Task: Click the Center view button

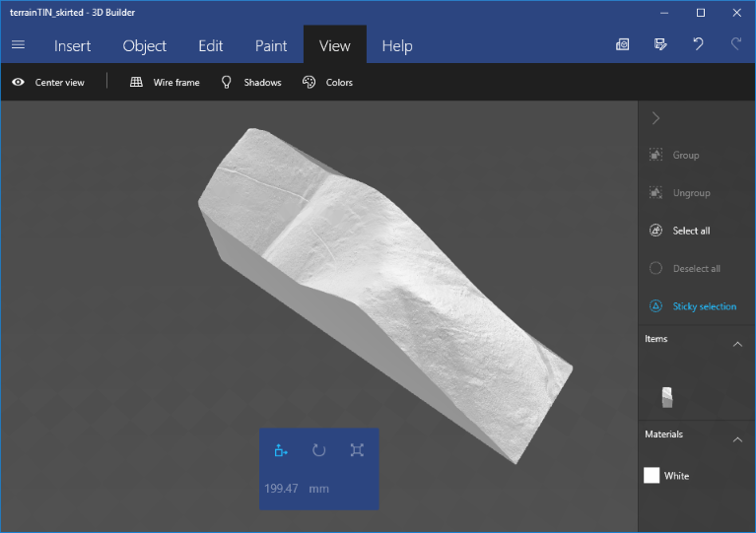Action: [48, 83]
